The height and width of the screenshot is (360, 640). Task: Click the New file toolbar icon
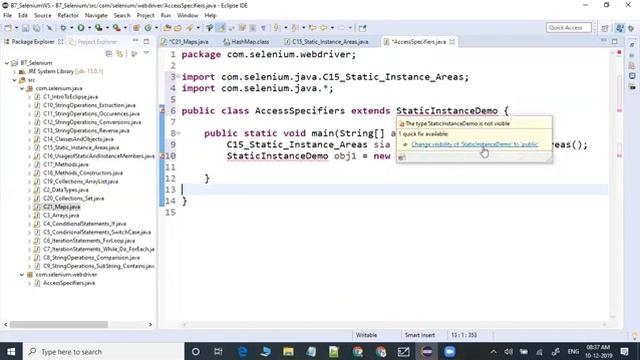coord(8,28)
